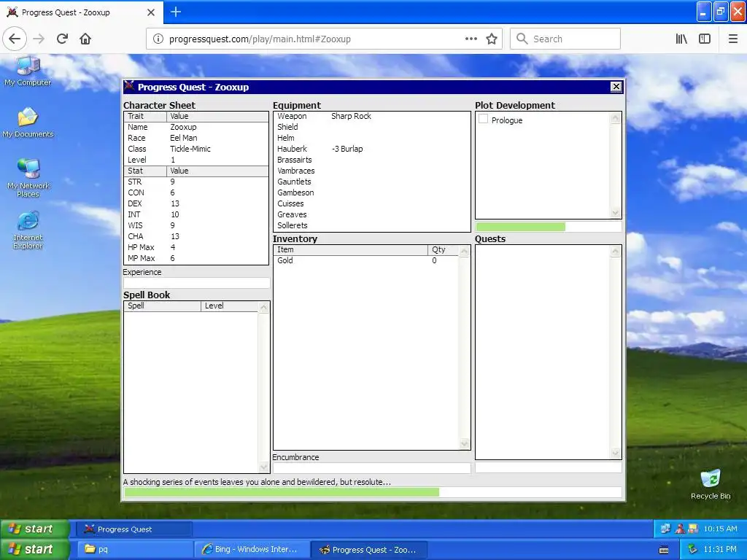This screenshot has height=560, width=747.
Task: Go back with the browser back arrow
Action: [15, 39]
